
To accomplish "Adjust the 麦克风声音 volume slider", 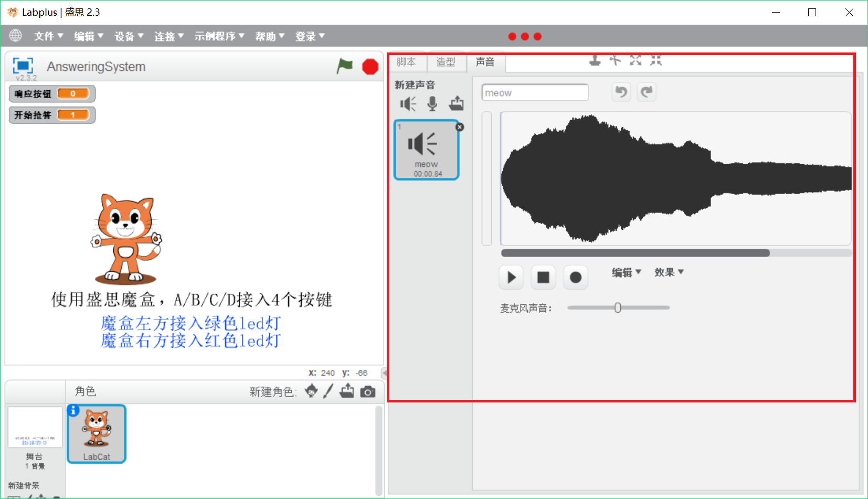I will [618, 307].
